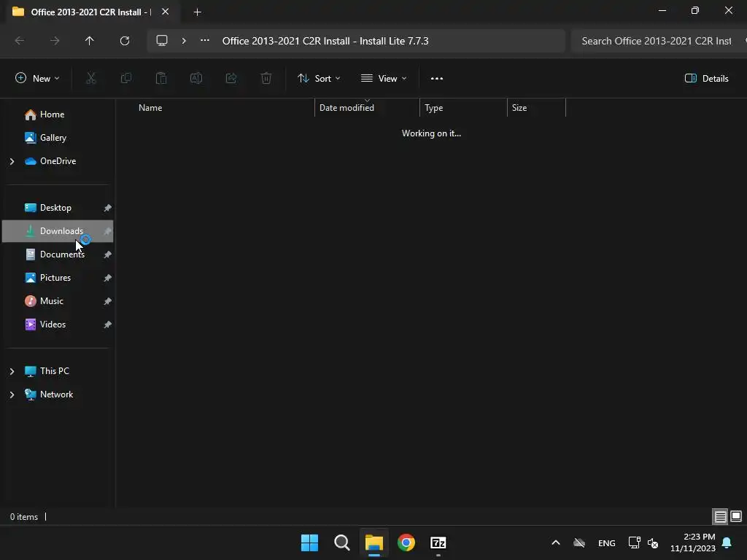Launch Google Chrome from the taskbar
Screen dimensions: 747x560
coord(406,542)
